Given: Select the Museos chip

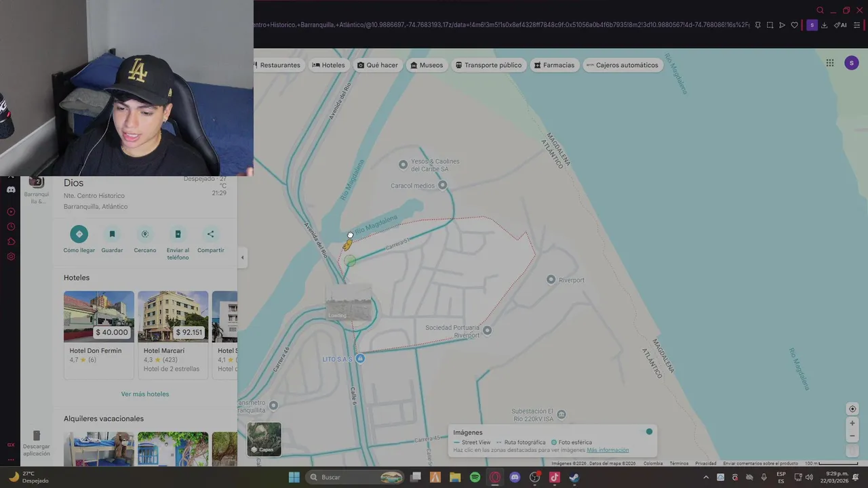Looking at the screenshot, I should (x=427, y=65).
